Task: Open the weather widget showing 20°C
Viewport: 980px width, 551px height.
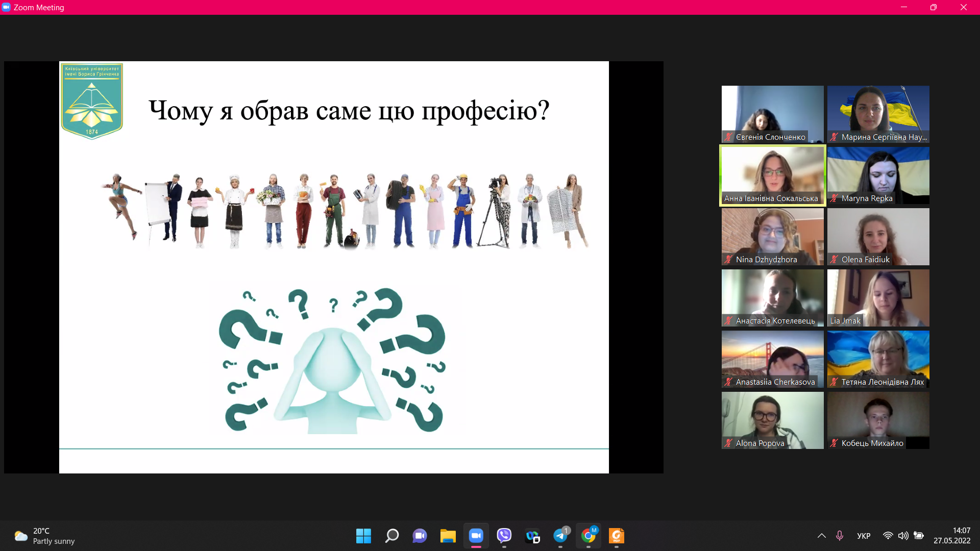Action: pos(45,536)
